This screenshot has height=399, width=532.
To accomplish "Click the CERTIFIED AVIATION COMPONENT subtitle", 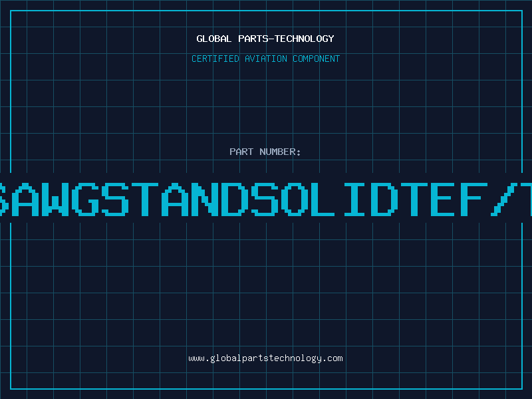I will point(265,59).
